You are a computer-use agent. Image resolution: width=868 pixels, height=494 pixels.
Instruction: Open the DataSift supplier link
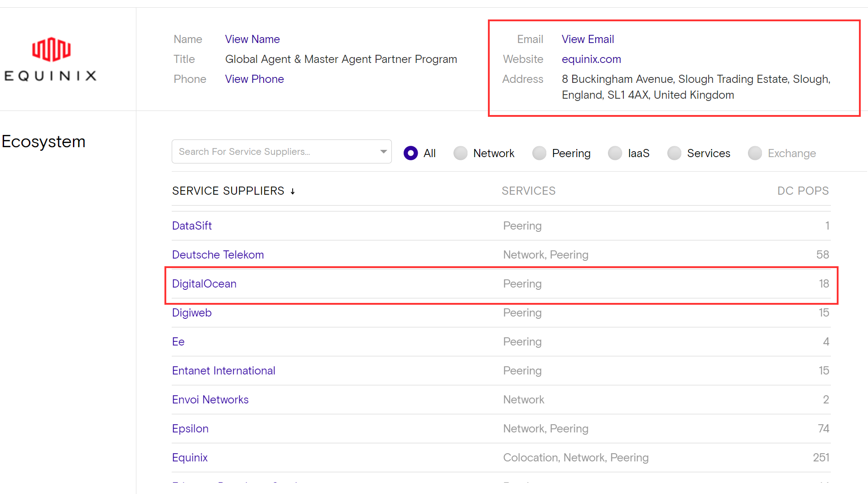coord(192,226)
